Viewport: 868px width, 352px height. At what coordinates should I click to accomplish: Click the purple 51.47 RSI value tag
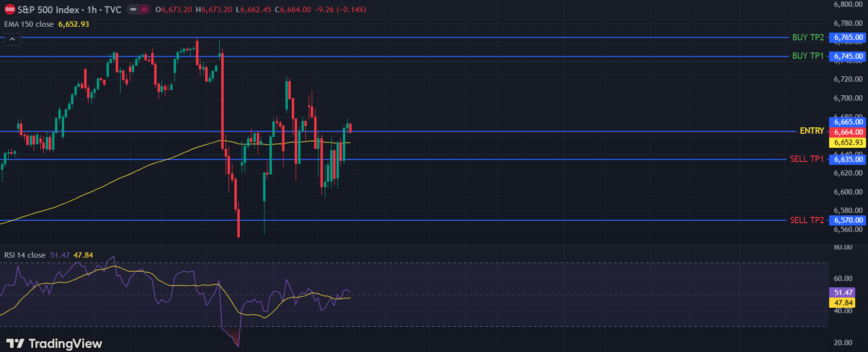tap(843, 293)
